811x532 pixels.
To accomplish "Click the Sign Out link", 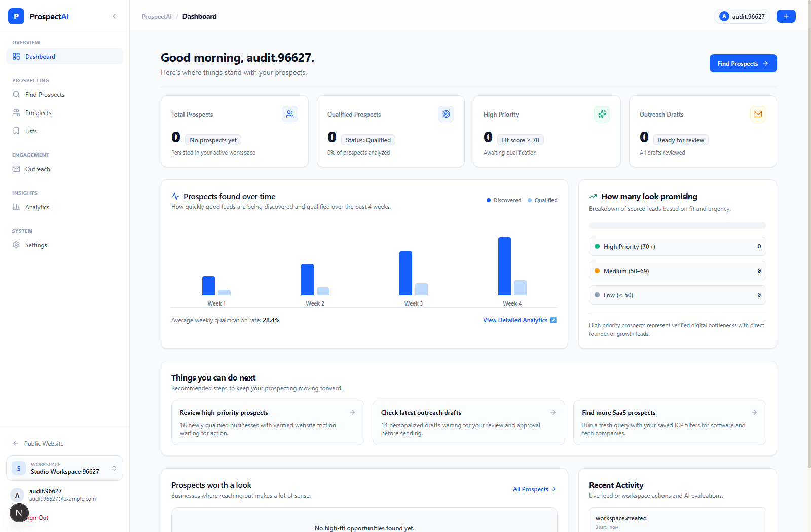I will pyautogui.click(x=38, y=518).
